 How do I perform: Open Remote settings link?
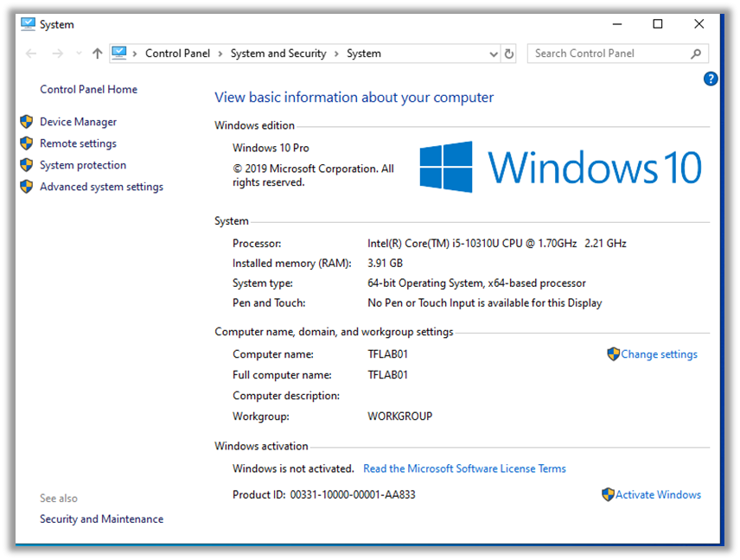coord(78,143)
